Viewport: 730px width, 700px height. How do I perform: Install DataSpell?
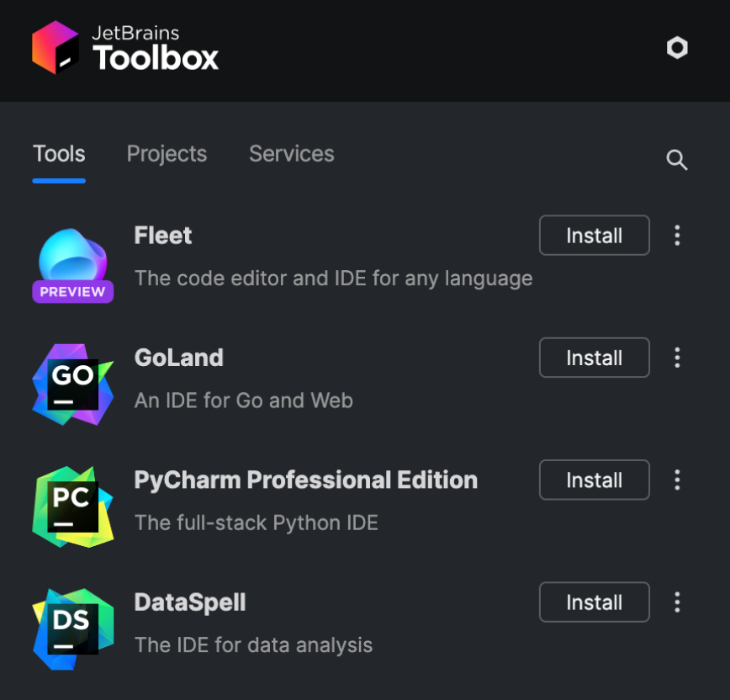point(594,602)
